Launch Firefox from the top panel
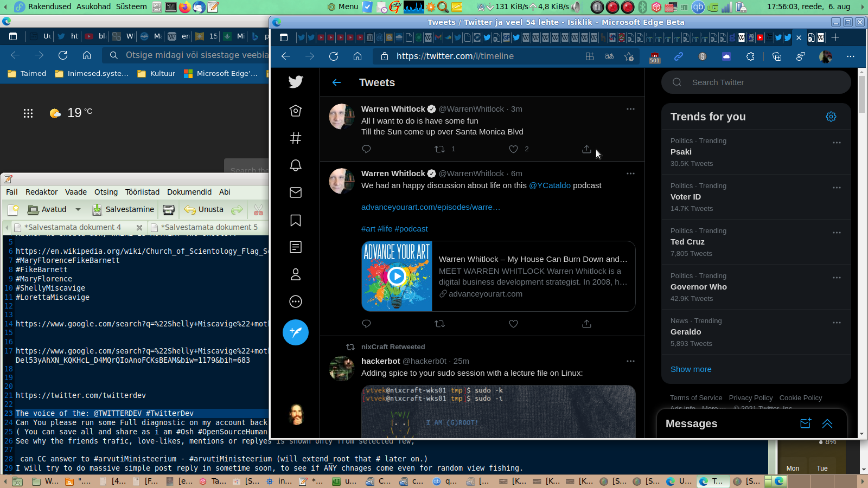The image size is (868, 488). [x=184, y=7]
